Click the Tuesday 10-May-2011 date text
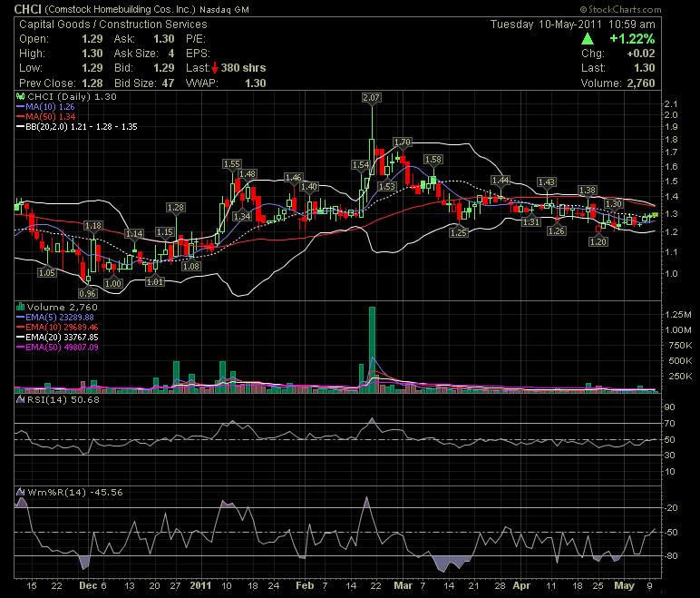Image resolution: width=700 pixels, height=598 pixels. (x=546, y=25)
